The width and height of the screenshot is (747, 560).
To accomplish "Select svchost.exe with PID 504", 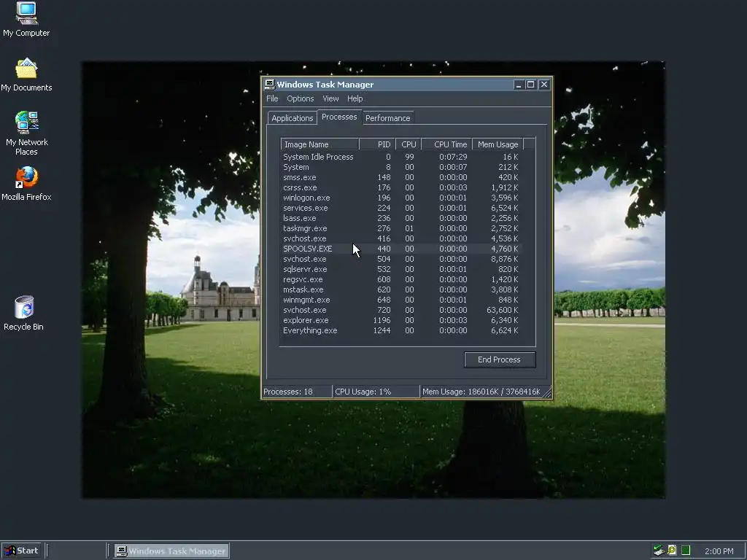I will 400,259.
